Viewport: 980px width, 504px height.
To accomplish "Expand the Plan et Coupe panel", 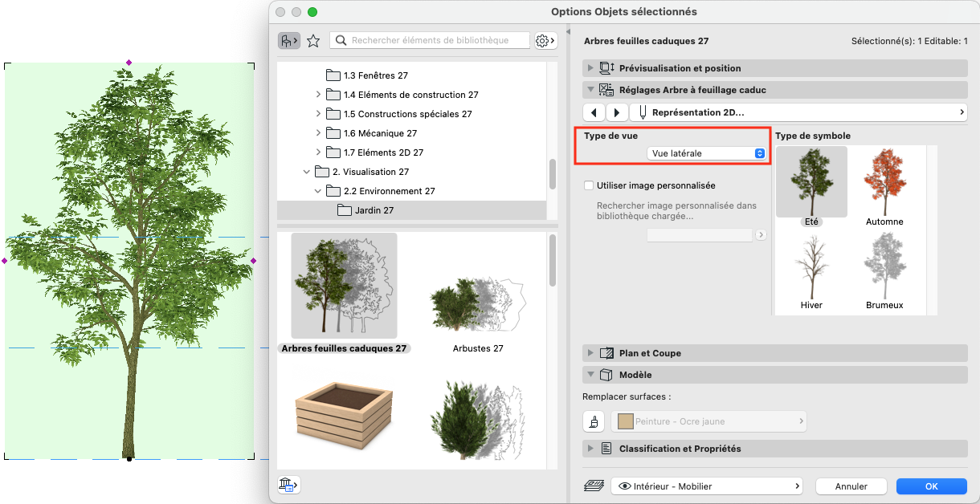I will pos(591,353).
